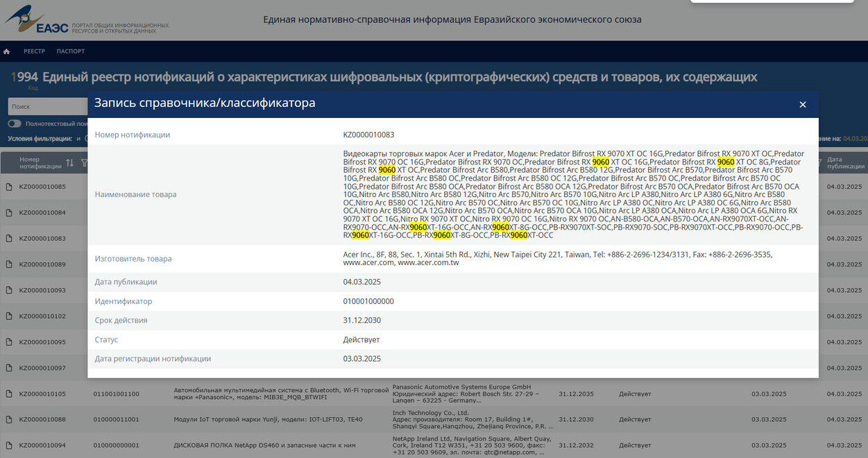Open document icon for row KZ0000010094
This screenshot has width=868, height=458.
pyautogui.click(x=9, y=446)
